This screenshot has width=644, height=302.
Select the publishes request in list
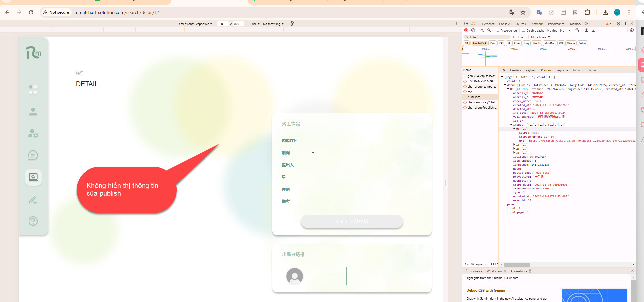474,97
